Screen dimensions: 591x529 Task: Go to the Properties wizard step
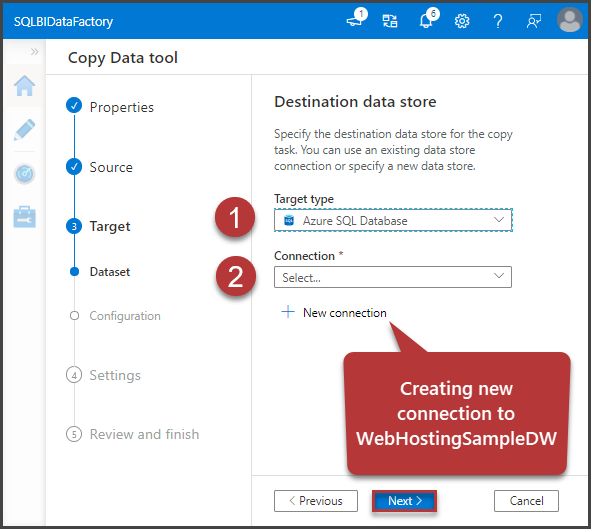(121, 107)
